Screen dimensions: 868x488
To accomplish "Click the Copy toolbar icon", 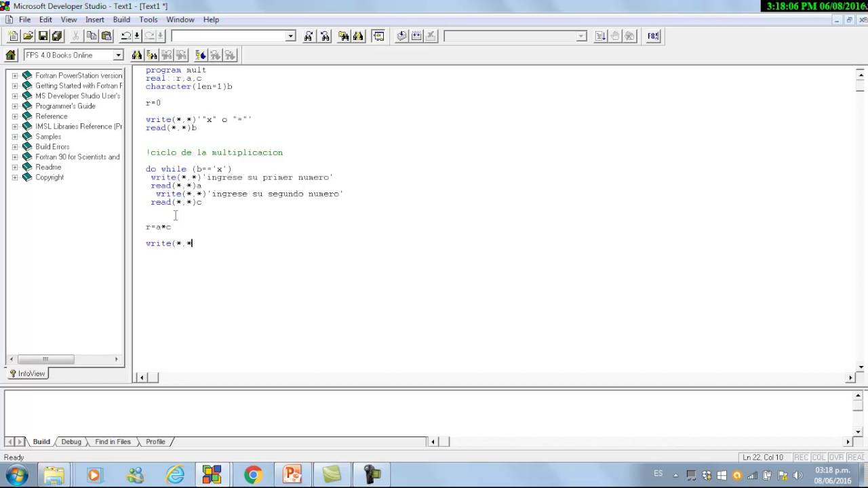I will (x=92, y=36).
